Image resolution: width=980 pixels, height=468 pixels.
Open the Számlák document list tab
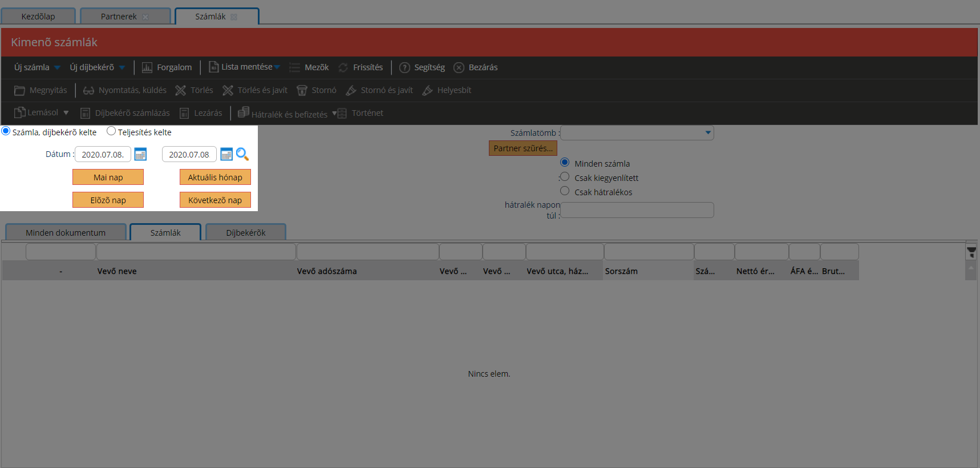pos(165,232)
